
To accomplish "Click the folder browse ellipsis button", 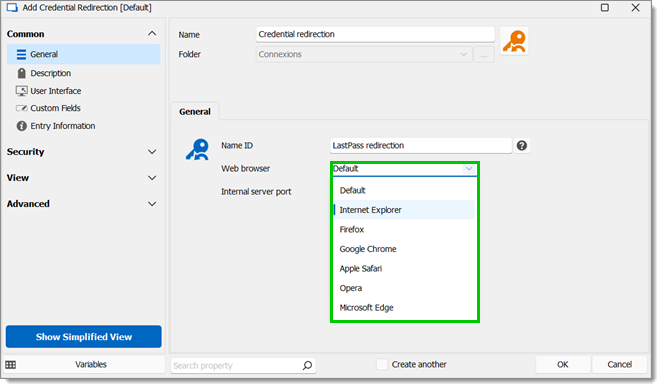I will [484, 55].
